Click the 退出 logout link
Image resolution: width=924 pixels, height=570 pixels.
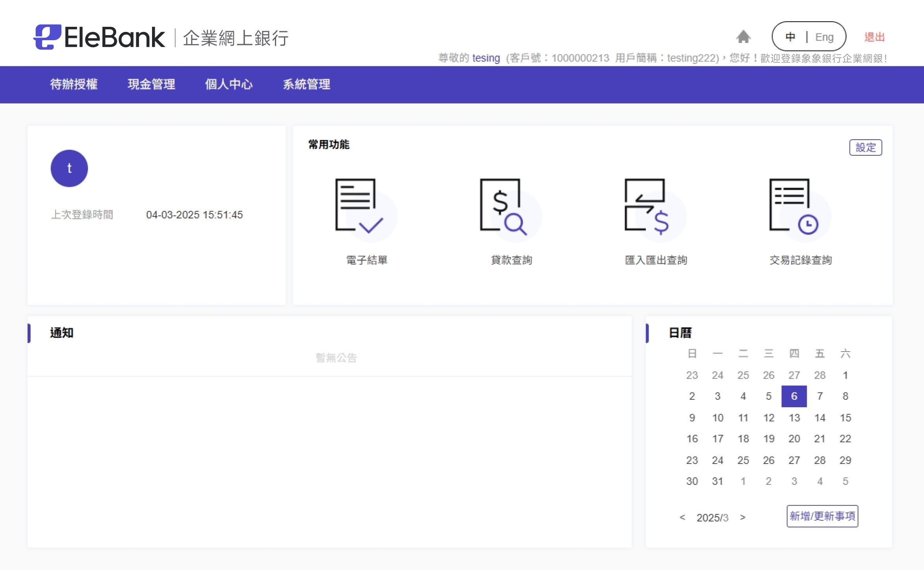click(874, 37)
